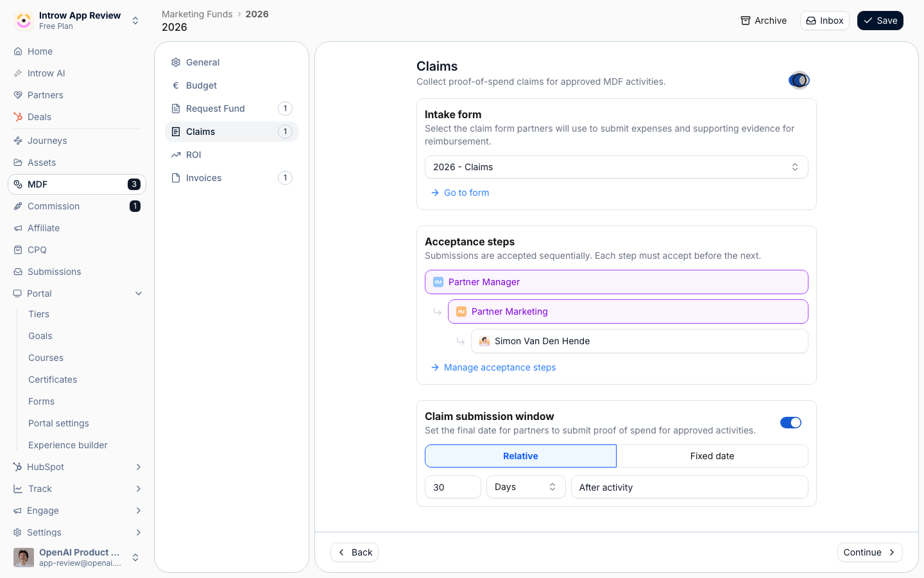924x578 pixels.
Task: Open the Inbox button
Action: (x=825, y=21)
